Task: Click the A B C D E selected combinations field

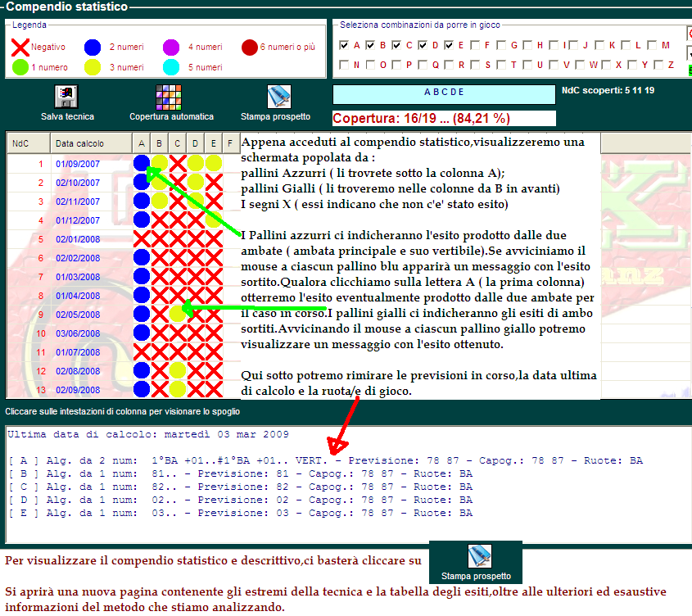Action: pyautogui.click(x=444, y=94)
